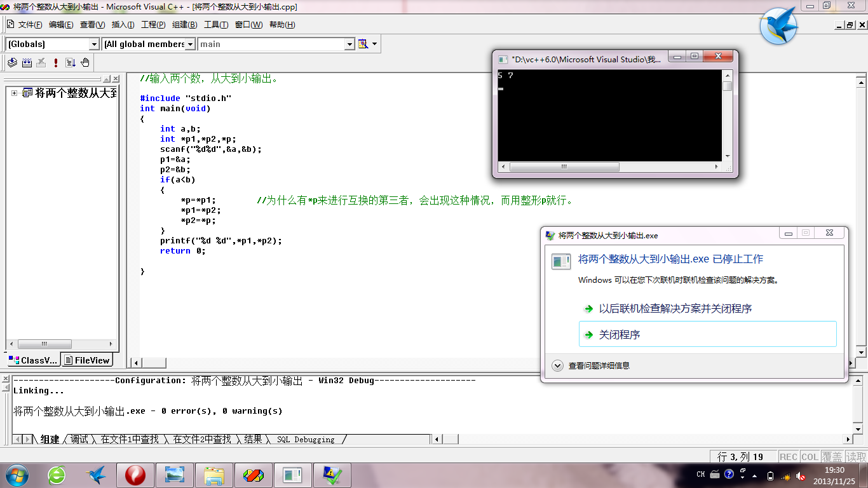Click the workspace pane horizontal scrollbar
The width and height of the screenshot is (868, 488).
point(61,344)
